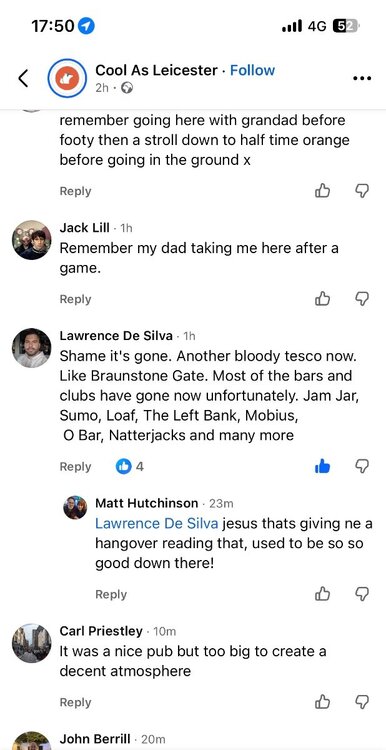Open the John Berrill commenter name

[95, 739]
